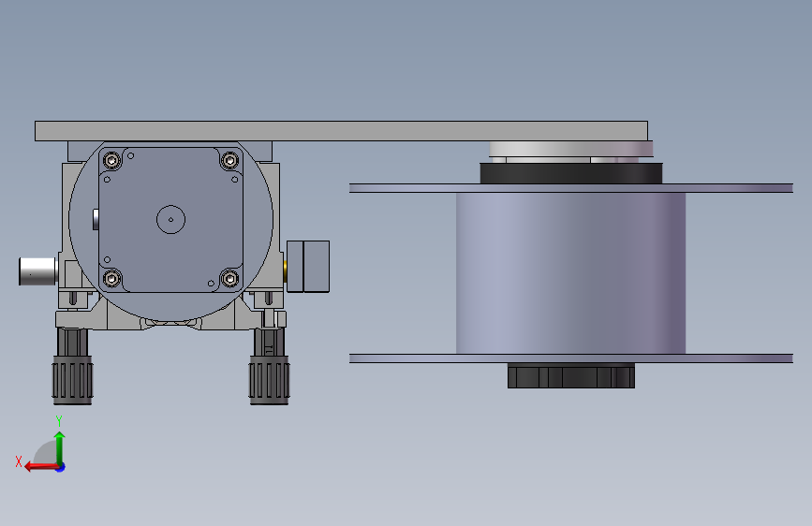Select the black knurled knob below the drum
This screenshot has height=526, width=812.
pos(570,376)
